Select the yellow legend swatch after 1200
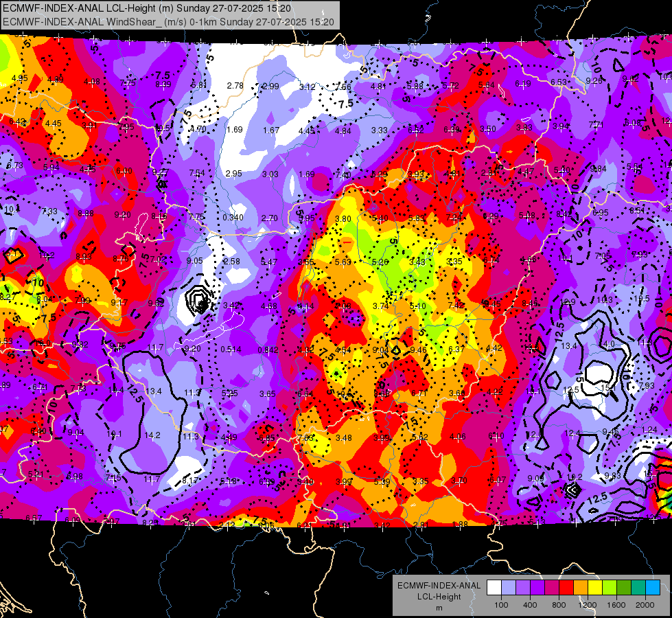The image size is (672, 618). 595,588
